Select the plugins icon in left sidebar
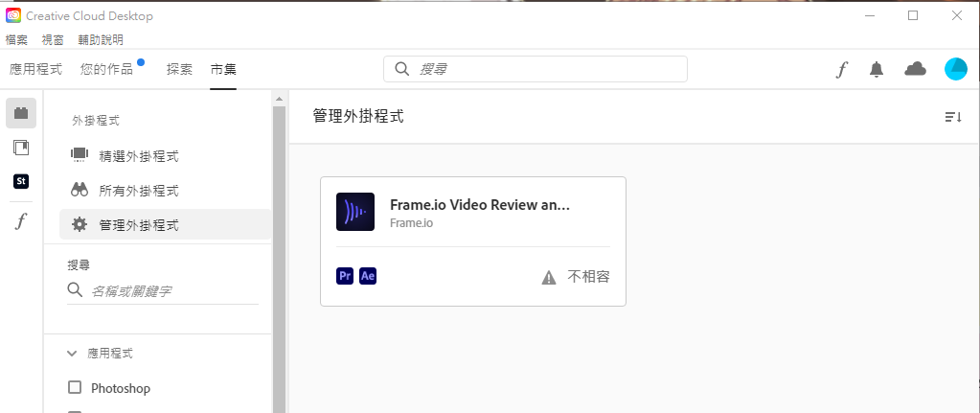The image size is (980, 413). pos(21,113)
